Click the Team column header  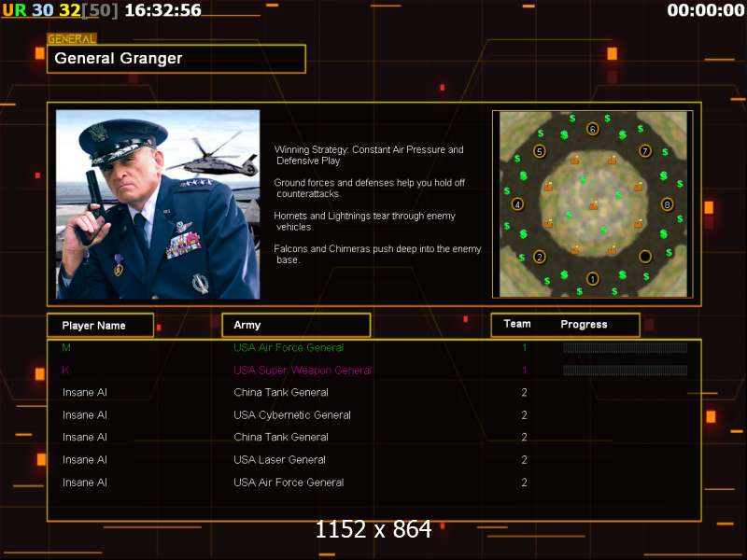coord(517,324)
